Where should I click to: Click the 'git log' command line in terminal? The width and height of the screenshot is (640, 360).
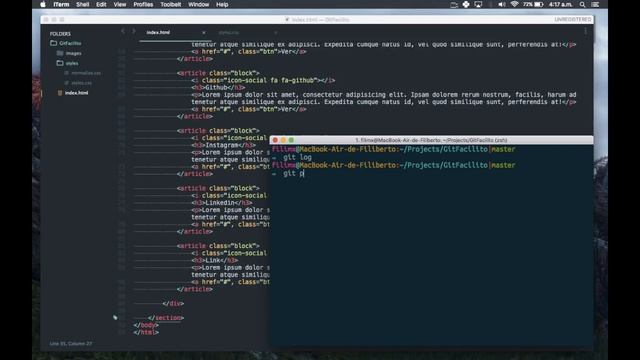(x=297, y=157)
